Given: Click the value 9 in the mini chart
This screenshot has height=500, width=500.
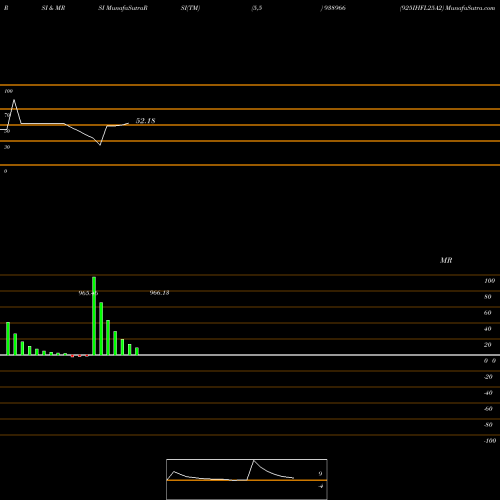Looking at the screenshot, I should pyautogui.click(x=320, y=474).
